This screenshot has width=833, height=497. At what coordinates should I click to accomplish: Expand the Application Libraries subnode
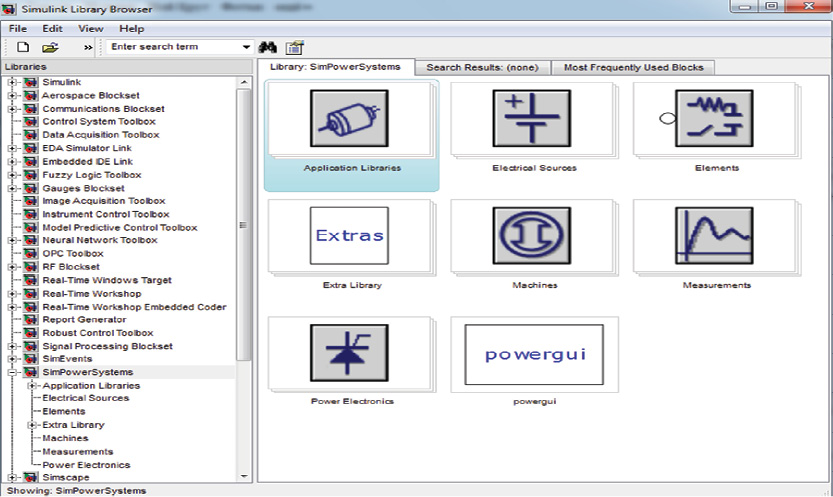(32, 385)
